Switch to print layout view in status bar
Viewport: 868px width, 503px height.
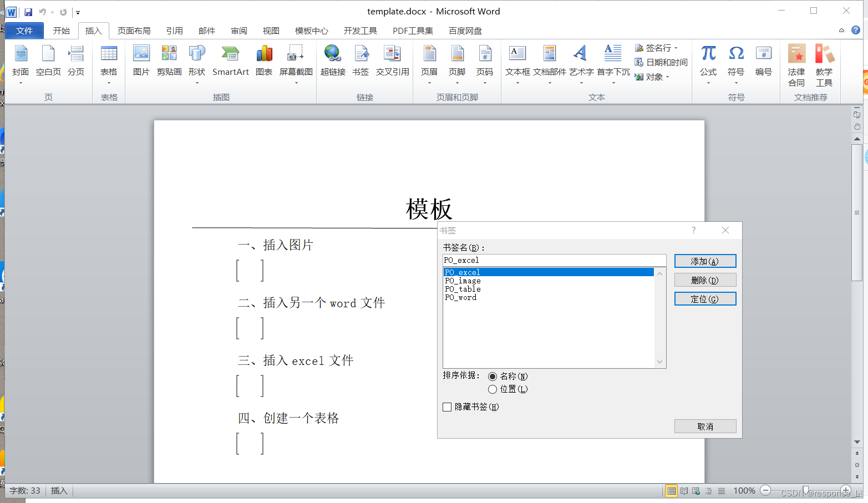coord(672,491)
